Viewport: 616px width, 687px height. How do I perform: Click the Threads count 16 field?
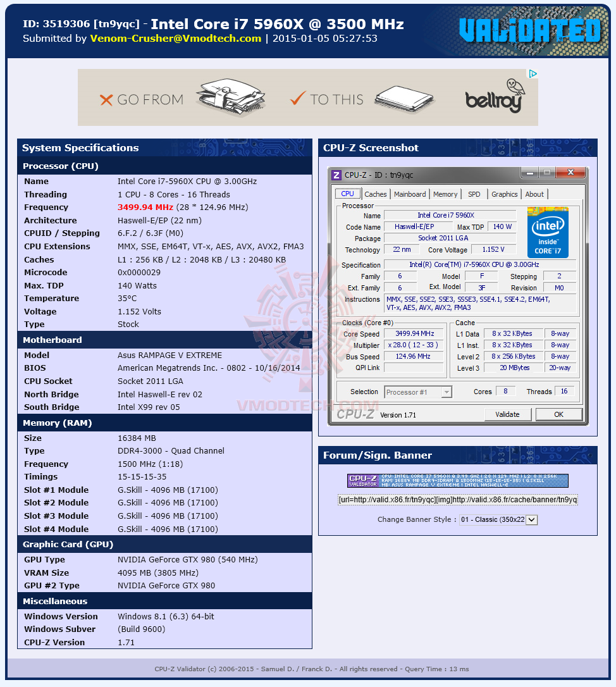coord(564,391)
